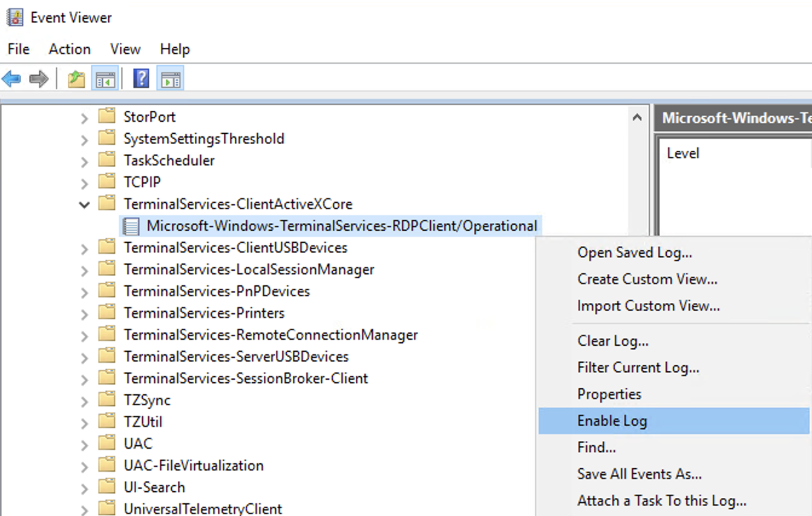The width and height of the screenshot is (812, 516).
Task: Click the Back arrow toolbar icon
Action: (11, 79)
